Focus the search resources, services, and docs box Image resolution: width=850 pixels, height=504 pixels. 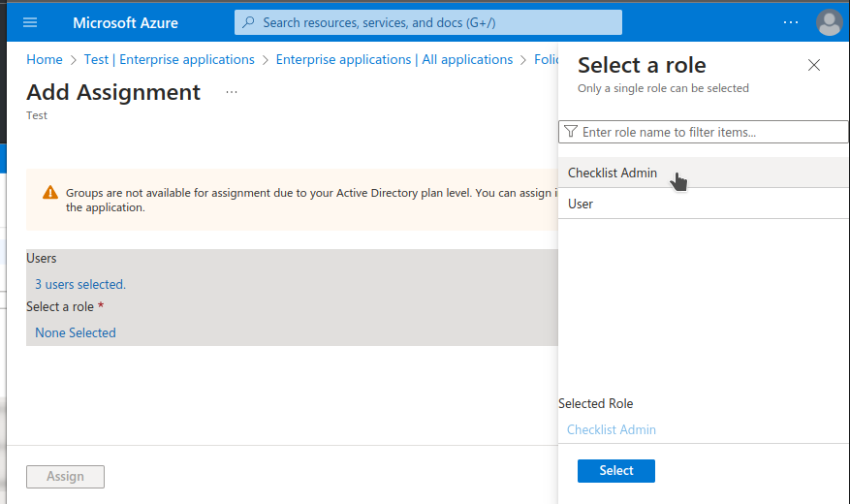(427, 22)
